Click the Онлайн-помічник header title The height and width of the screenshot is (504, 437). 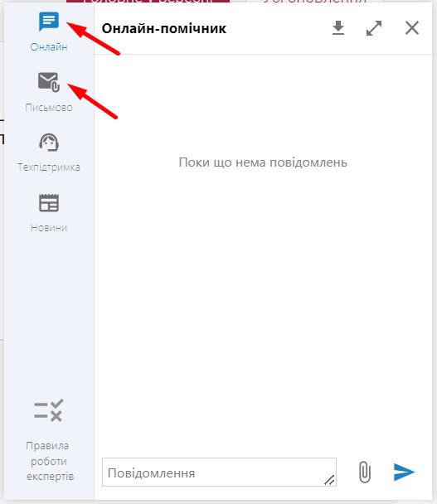(x=164, y=29)
